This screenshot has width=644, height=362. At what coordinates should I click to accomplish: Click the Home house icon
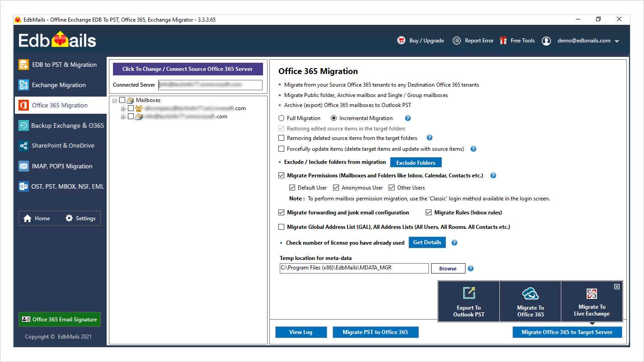click(28, 218)
